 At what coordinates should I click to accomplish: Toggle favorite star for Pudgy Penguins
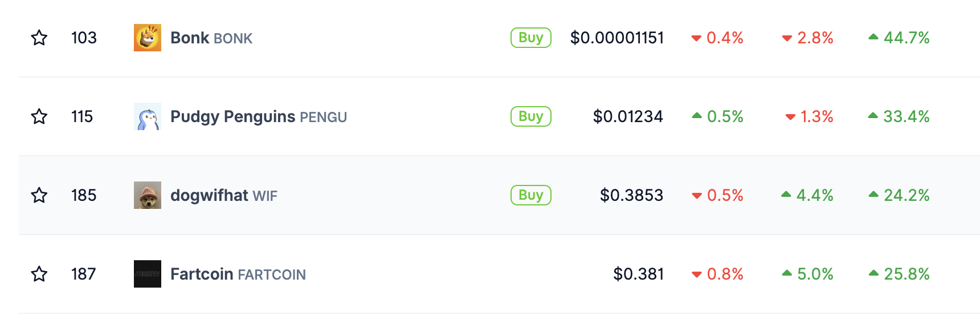tap(39, 116)
